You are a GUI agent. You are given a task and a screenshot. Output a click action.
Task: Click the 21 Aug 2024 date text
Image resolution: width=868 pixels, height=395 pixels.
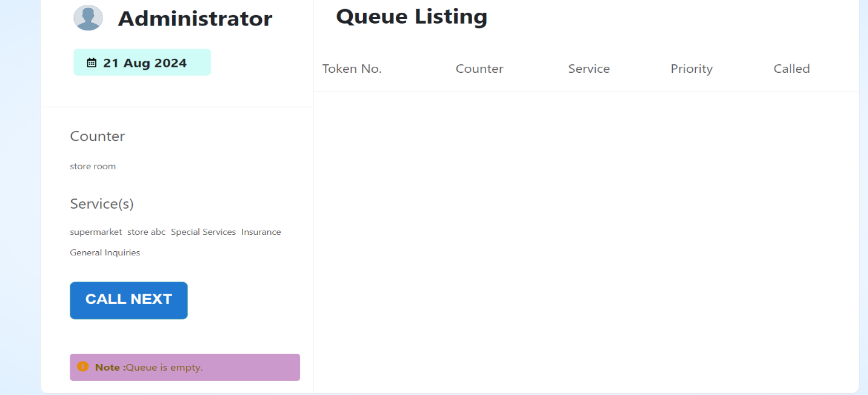(145, 62)
